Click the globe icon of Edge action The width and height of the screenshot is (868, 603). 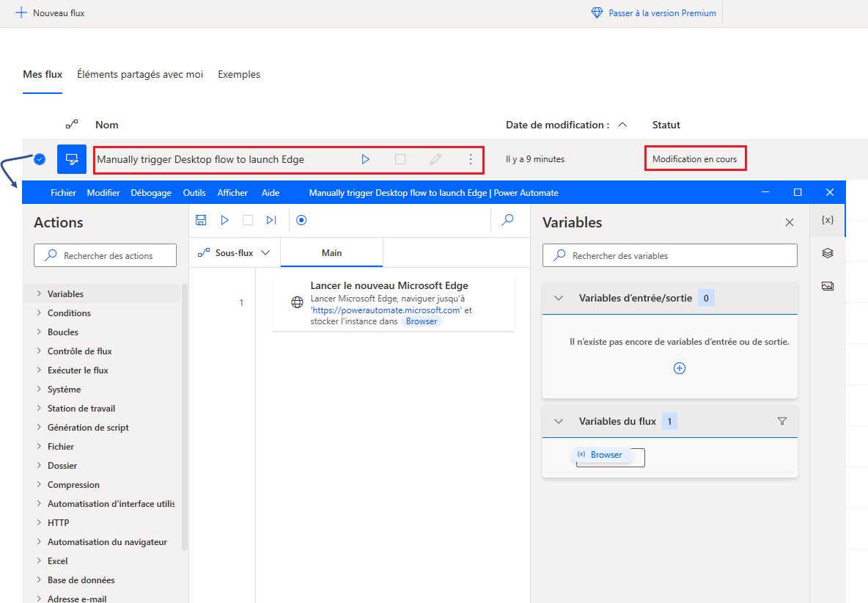tap(297, 302)
